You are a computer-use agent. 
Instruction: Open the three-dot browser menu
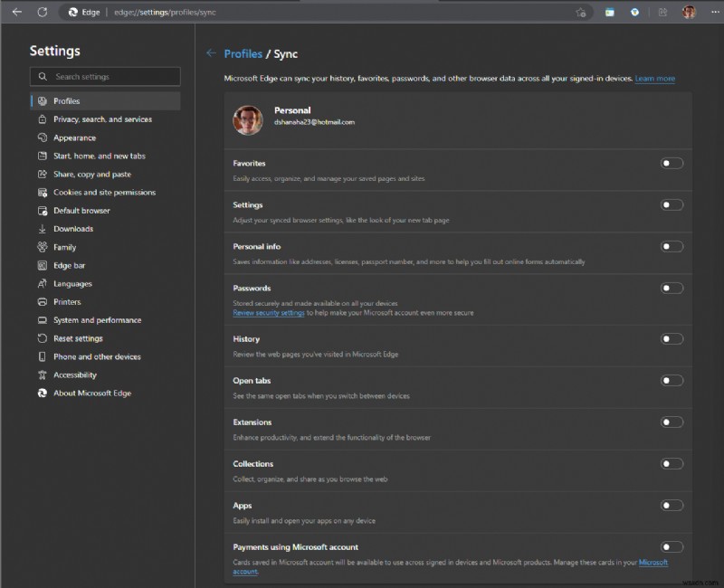pos(713,12)
